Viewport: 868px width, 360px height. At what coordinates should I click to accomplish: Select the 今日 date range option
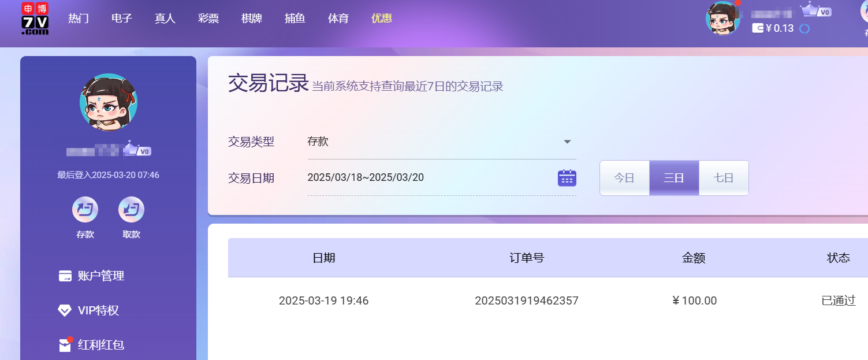(624, 178)
